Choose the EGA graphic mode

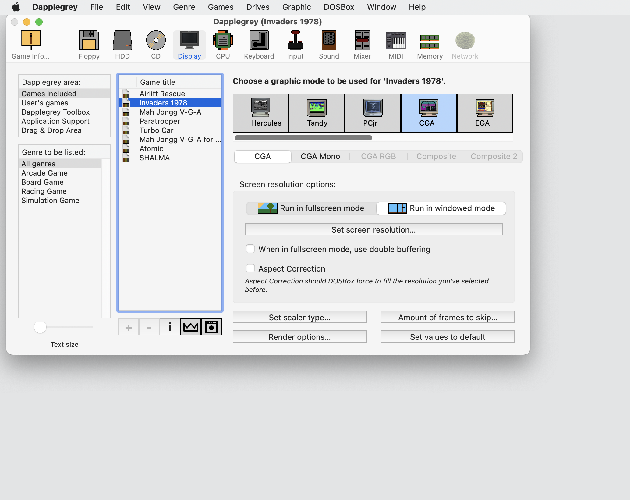(485, 113)
